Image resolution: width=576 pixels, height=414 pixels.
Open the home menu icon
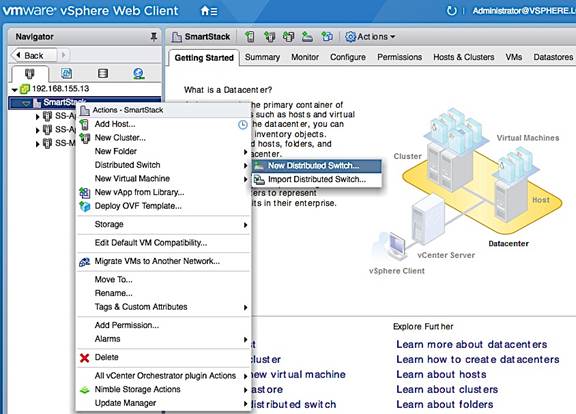[x=209, y=11]
